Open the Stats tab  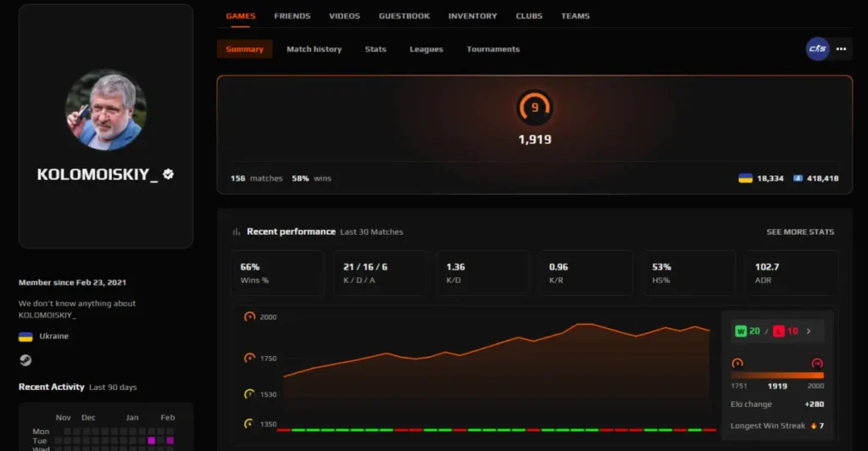tap(376, 49)
